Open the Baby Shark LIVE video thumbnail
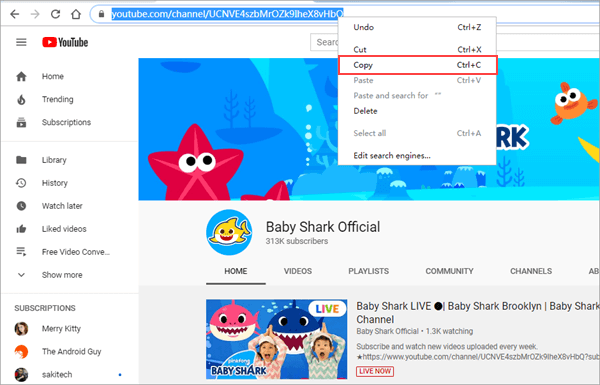 click(x=277, y=339)
